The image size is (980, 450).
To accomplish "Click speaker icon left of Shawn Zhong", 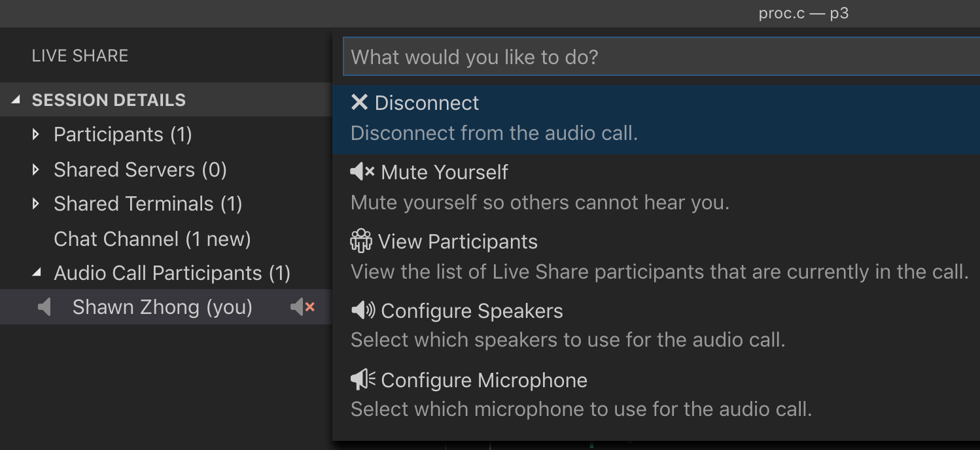I will point(44,307).
